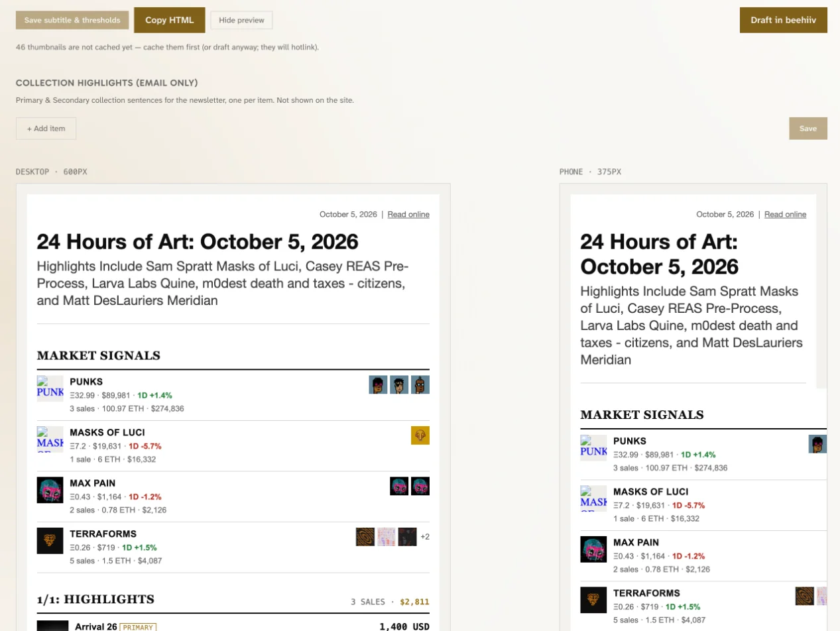The height and width of the screenshot is (631, 840).
Task: Open second Terraforms sale thumbnail in desktop preview
Action: click(x=387, y=537)
